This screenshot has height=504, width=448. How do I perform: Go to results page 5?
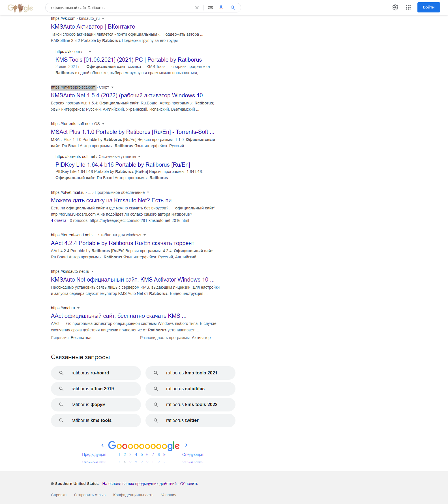(x=142, y=455)
